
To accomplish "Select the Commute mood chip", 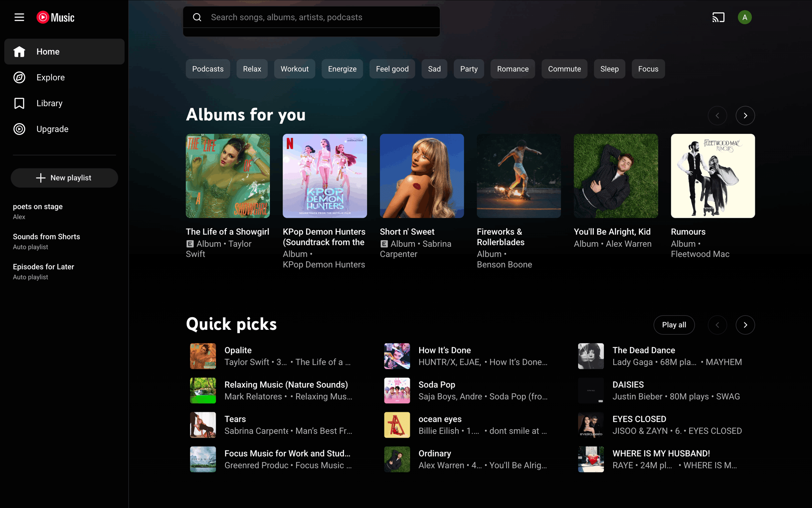I will point(564,69).
